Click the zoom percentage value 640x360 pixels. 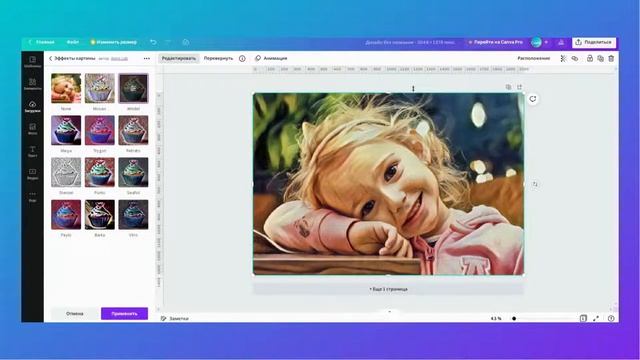pyautogui.click(x=496, y=318)
